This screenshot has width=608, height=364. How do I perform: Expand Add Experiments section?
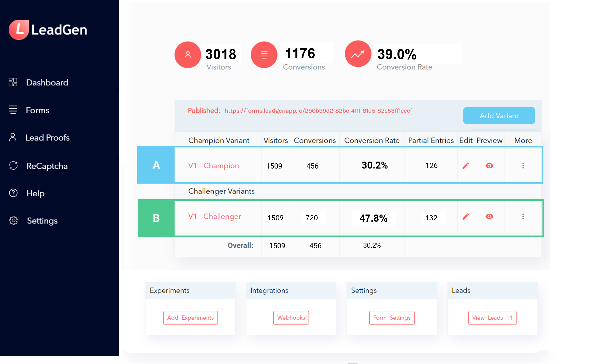tap(190, 318)
